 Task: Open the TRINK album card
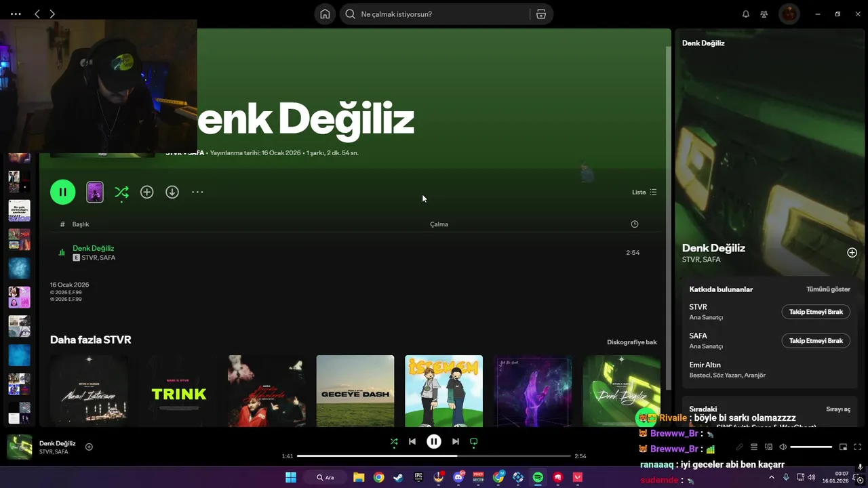tap(178, 391)
